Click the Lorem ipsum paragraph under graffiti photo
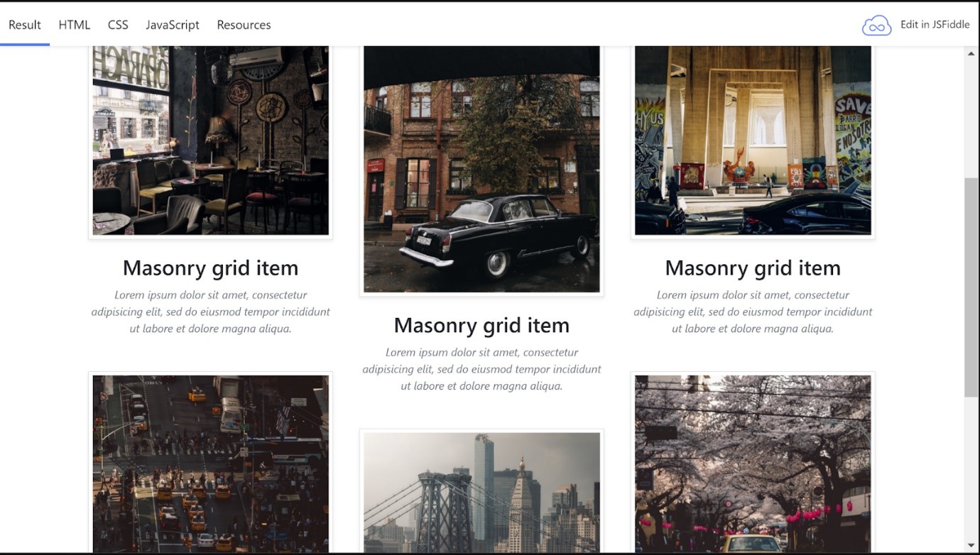 point(753,312)
